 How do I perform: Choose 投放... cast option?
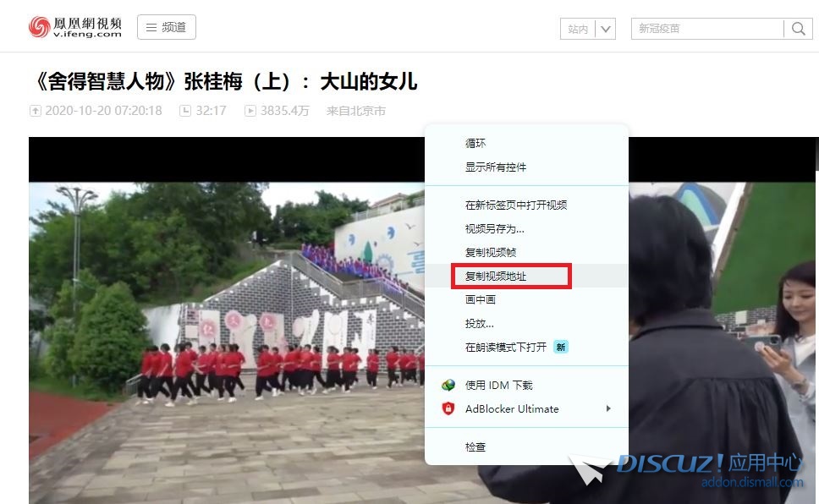480,323
